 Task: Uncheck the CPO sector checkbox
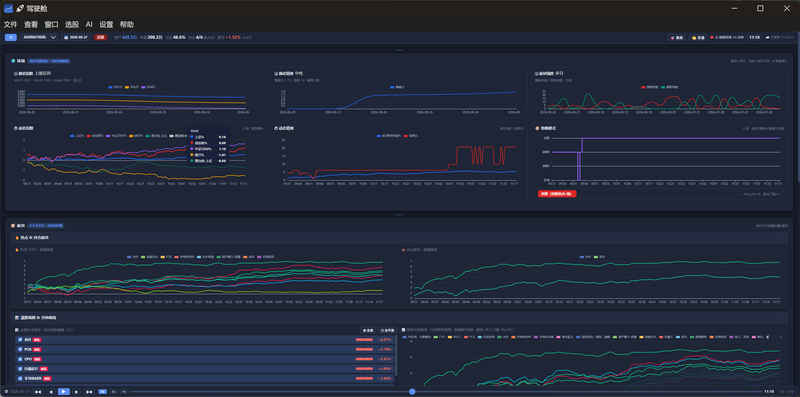(20, 359)
